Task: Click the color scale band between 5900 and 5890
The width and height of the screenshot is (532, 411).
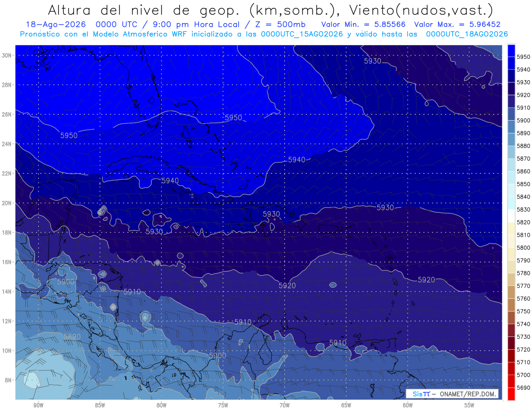Action: pyautogui.click(x=511, y=126)
